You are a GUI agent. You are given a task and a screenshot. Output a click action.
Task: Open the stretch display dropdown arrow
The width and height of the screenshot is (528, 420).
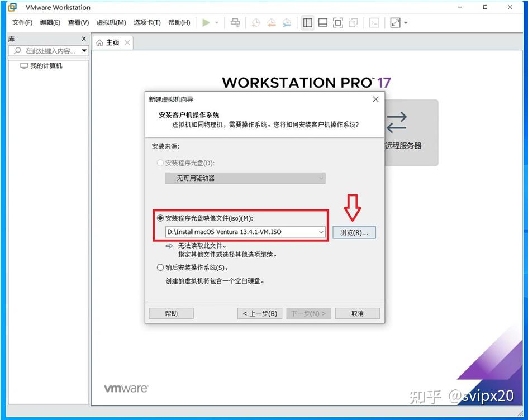tap(406, 22)
